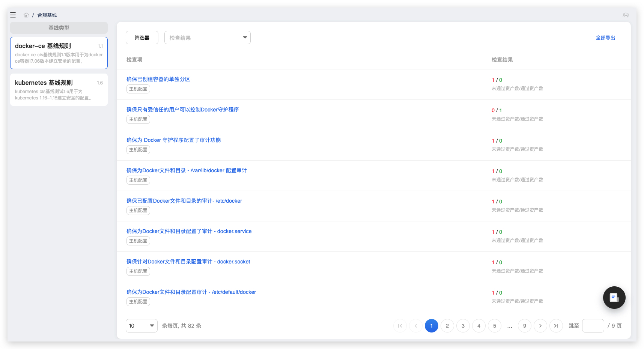Focus the 跳至 page number input
This screenshot has width=644, height=349.
tap(593, 326)
